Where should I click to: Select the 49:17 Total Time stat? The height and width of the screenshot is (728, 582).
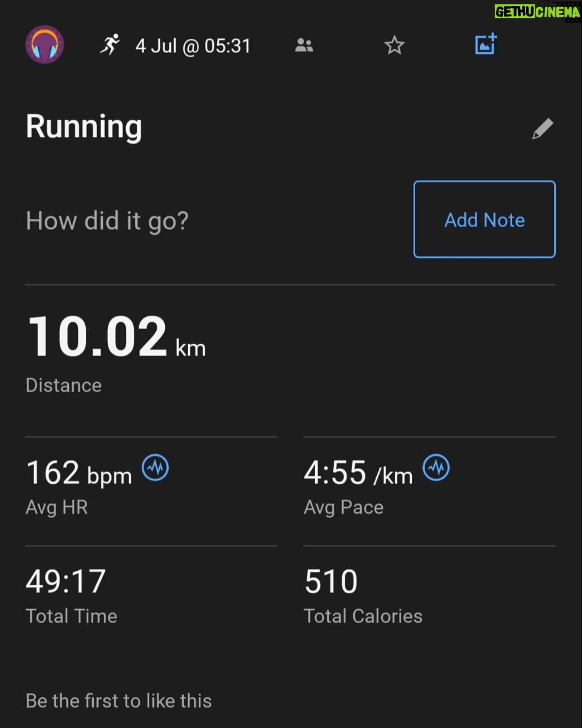click(71, 596)
